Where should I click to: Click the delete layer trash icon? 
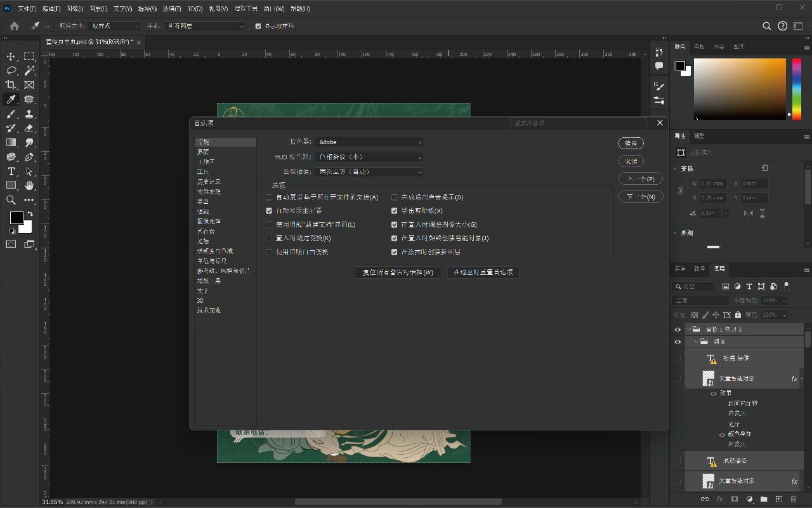[794, 499]
